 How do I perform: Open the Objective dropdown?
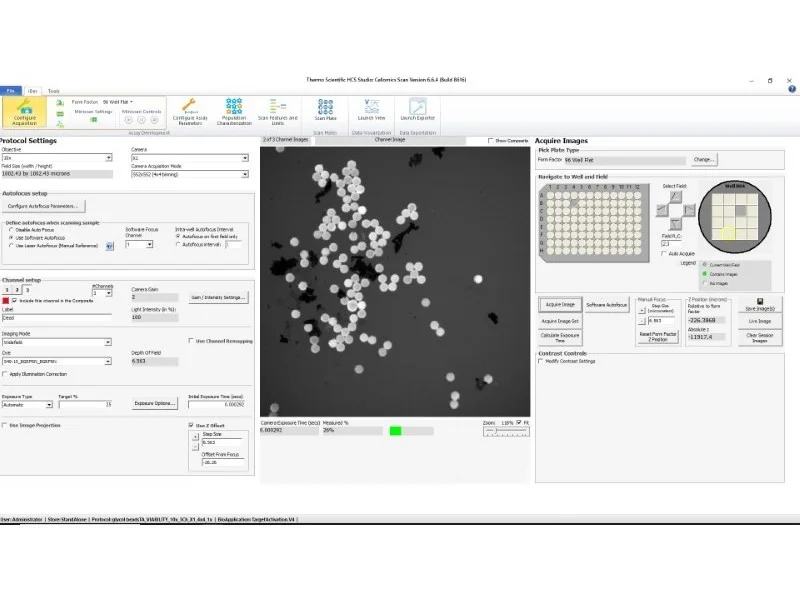pos(109,155)
